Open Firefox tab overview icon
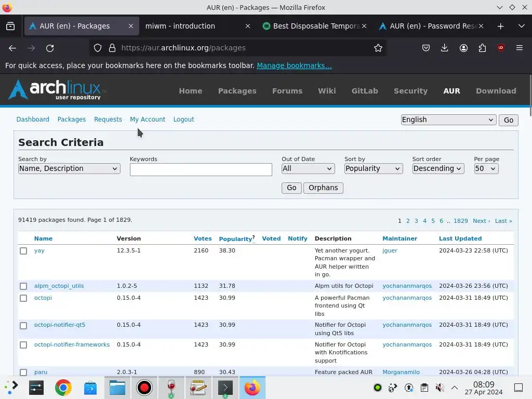This screenshot has width=532, height=399. coord(10,26)
